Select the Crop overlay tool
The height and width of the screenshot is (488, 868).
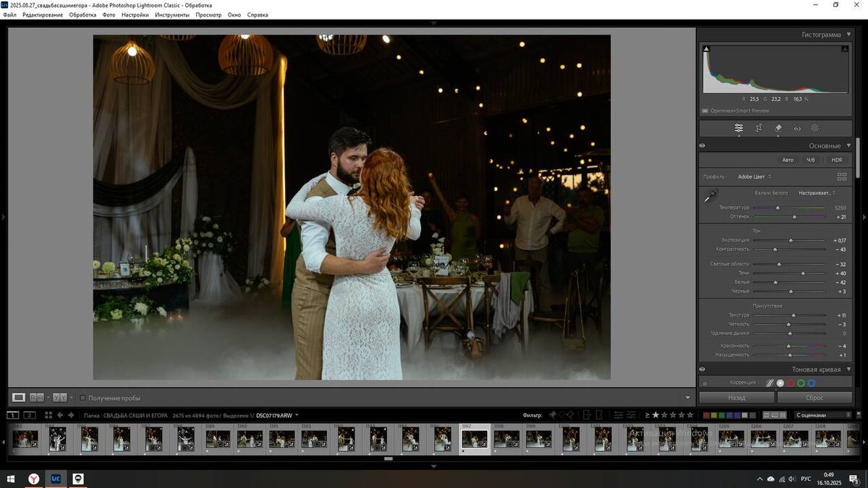pos(759,128)
